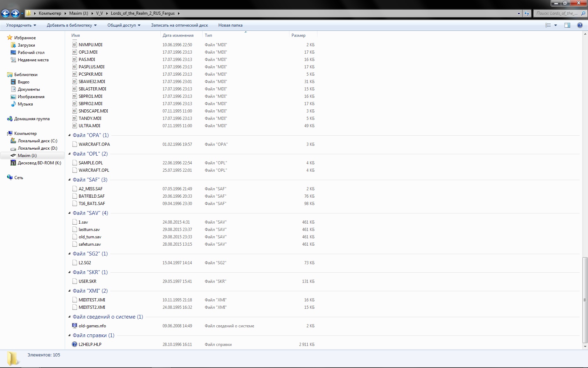Open the Добавить в библиотеку dropdown
Viewport: 588px width, 368px height.
72,25
